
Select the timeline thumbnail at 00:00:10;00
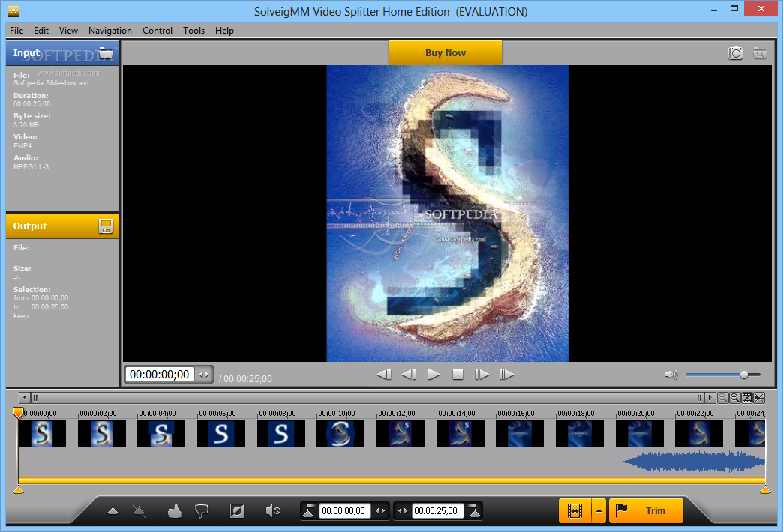point(340,434)
